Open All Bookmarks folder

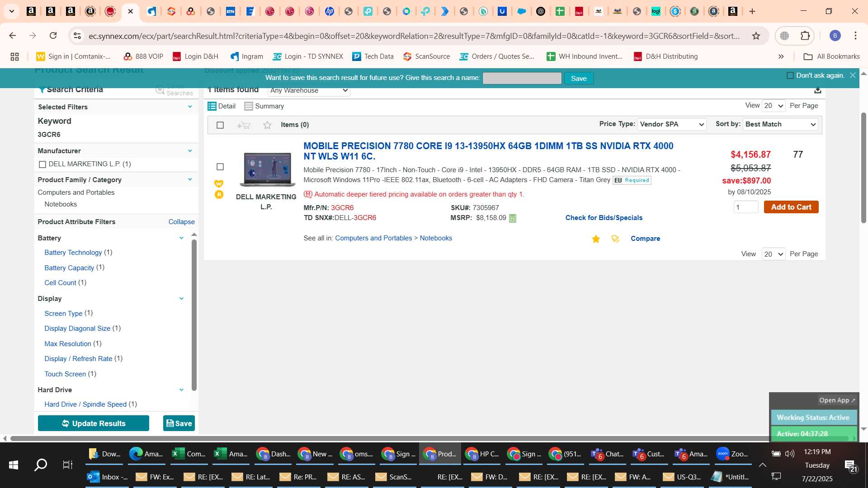click(x=831, y=56)
